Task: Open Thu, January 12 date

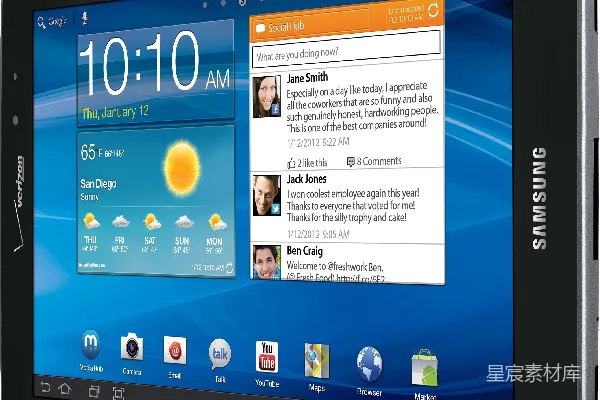Action: [115, 112]
